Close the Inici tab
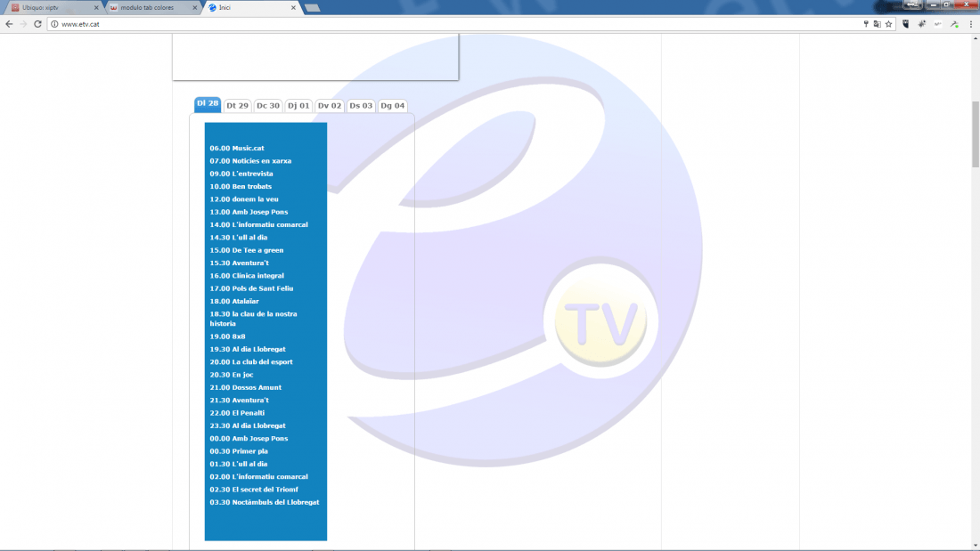Image resolution: width=980 pixels, height=551 pixels. click(x=293, y=7)
